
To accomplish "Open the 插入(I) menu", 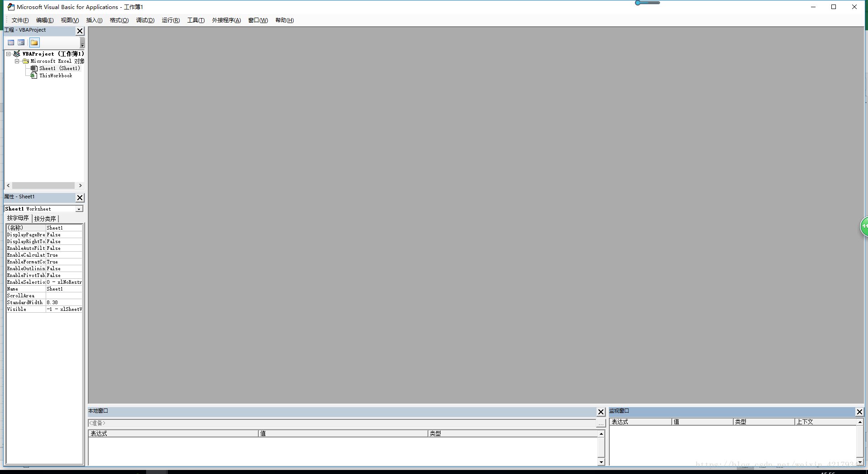I will [94, 20].
